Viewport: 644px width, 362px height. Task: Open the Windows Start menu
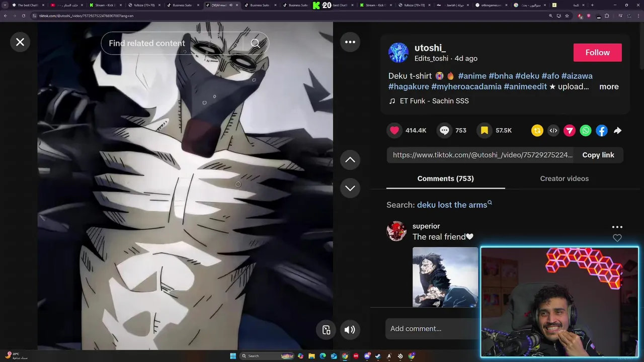coord(233,356)
